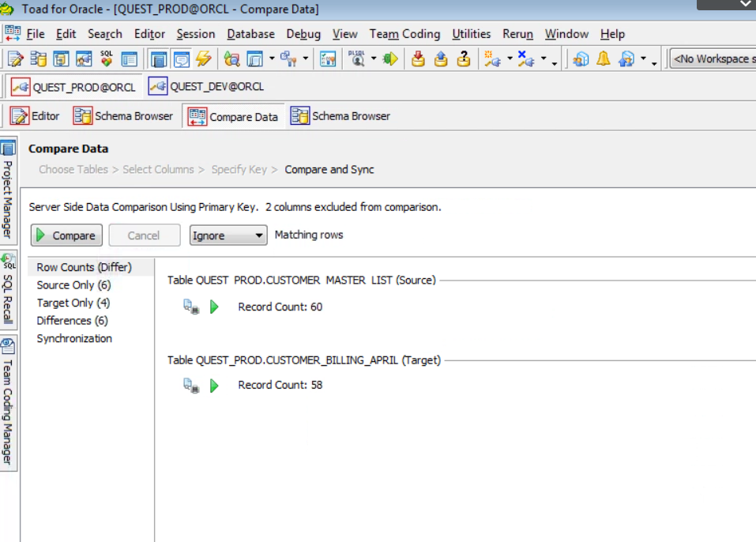
Task: Click the question mark transaction status icon
Action: [x=464, y=59]
